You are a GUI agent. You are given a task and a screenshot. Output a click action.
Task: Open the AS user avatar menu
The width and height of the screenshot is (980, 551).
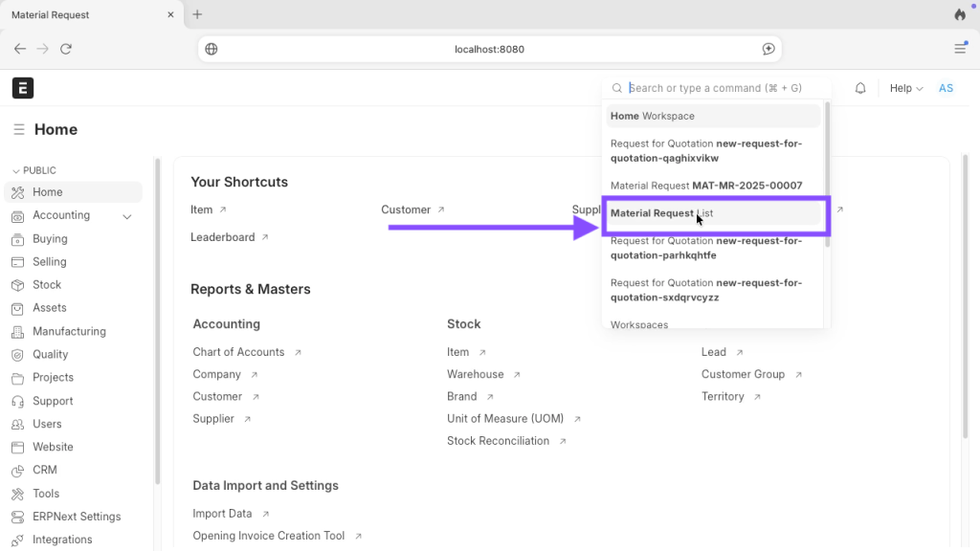click(946, 88)
